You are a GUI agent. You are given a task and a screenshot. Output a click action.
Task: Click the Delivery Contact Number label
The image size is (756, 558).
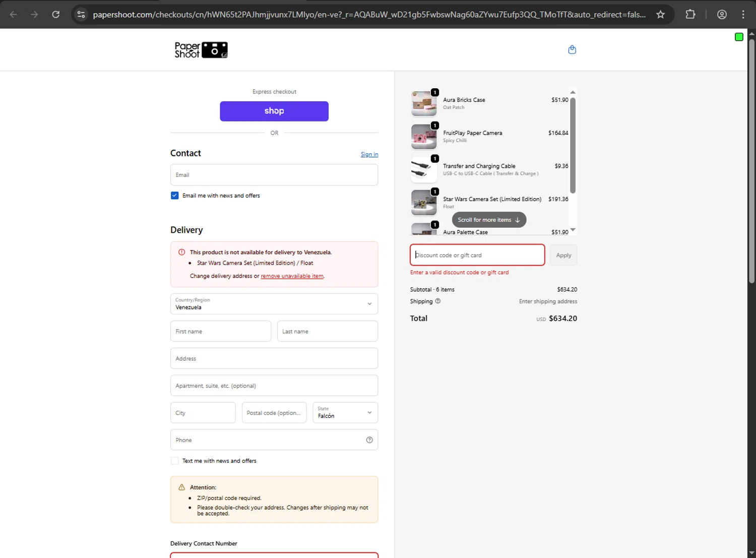click(204, 543)
